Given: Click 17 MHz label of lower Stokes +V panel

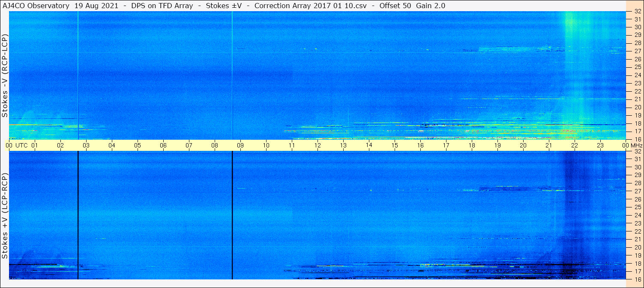Looking at the screenshot, I should point(638,271).
